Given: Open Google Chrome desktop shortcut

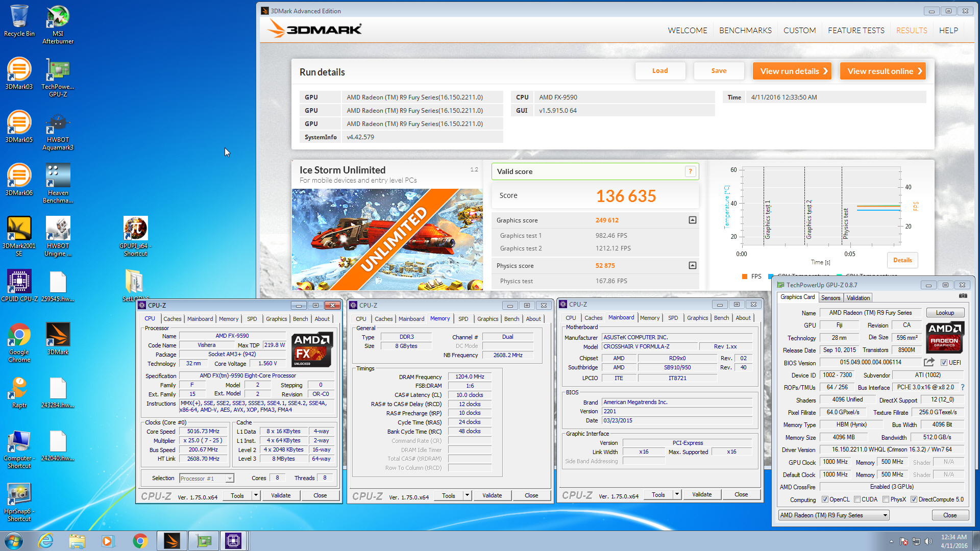Looking at the screenshot, I should click(x=19, y=343).
